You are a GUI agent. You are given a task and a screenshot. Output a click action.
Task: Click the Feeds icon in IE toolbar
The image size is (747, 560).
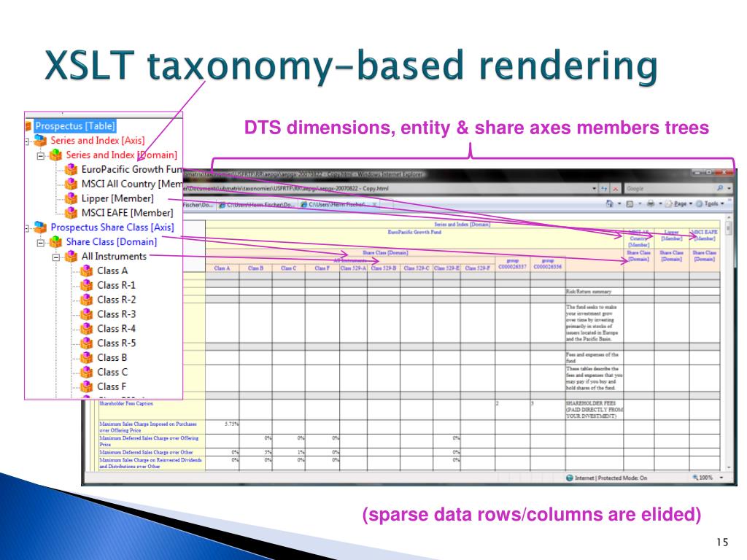click(630, 204)
